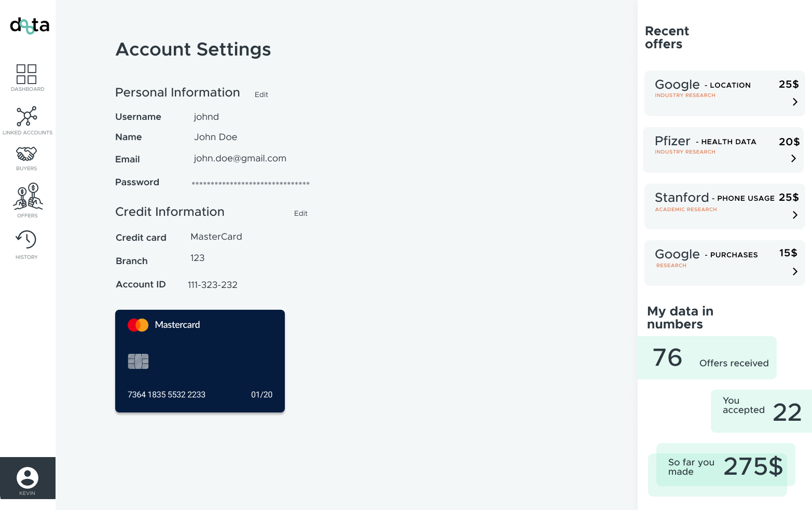Image resolution: width=812 pixels, height=510 pixels.
Task: Click the masked password value
Action: point(251,184)
